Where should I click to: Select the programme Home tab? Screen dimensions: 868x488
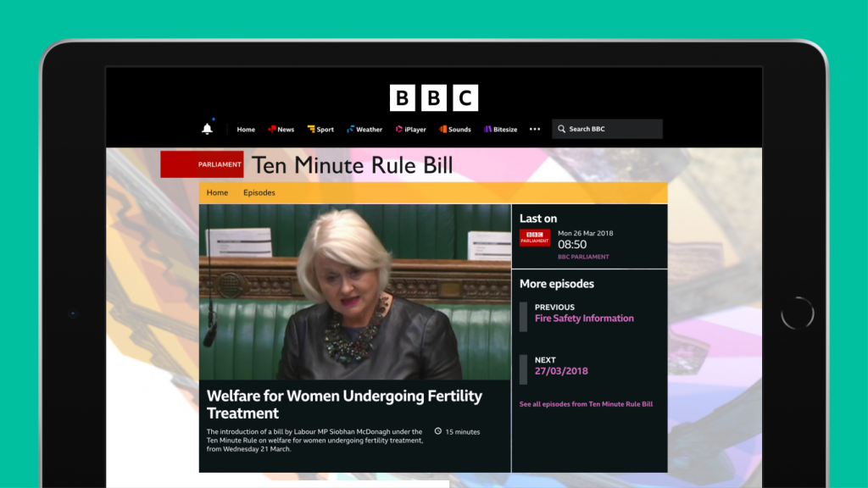point(217,192)
